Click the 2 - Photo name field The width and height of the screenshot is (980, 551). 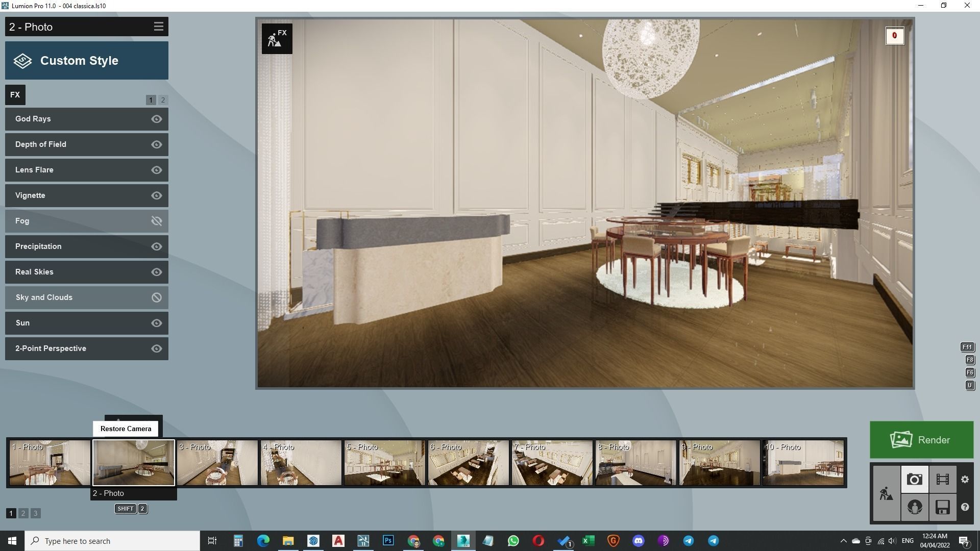tap(134, 493)
